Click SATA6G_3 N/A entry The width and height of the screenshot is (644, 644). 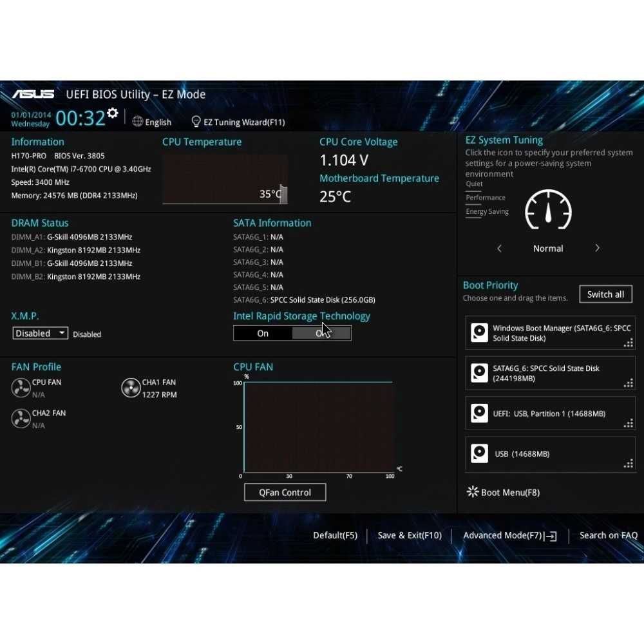(x=258, y=262)
